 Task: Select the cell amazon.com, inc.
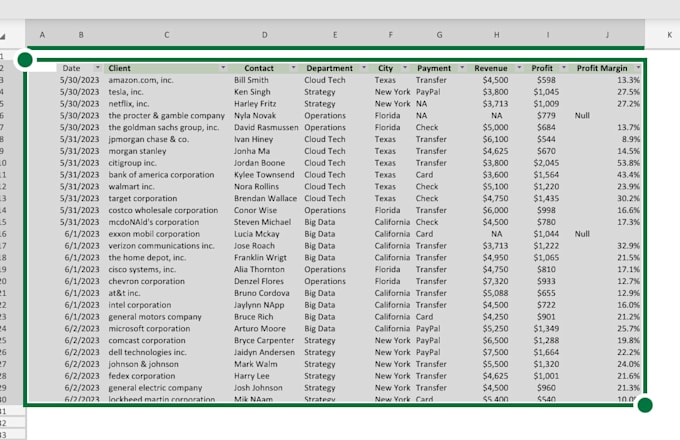(141, 80)
